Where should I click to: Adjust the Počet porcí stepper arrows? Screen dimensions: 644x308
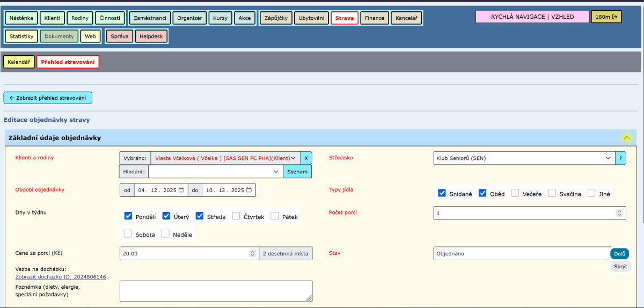[x=619, y=213]
